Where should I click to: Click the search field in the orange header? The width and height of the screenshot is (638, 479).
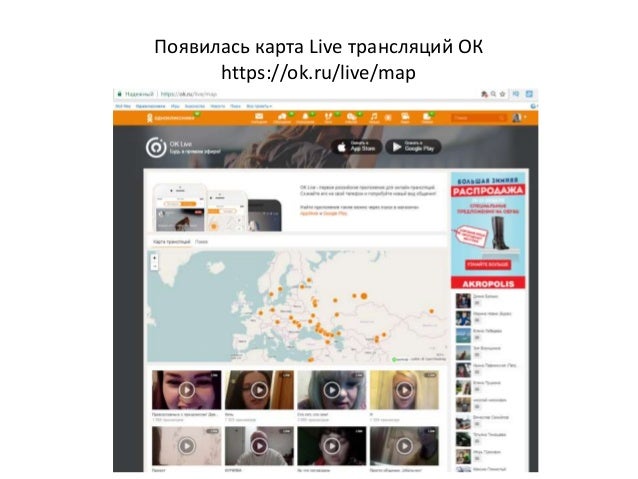(478, 118)
